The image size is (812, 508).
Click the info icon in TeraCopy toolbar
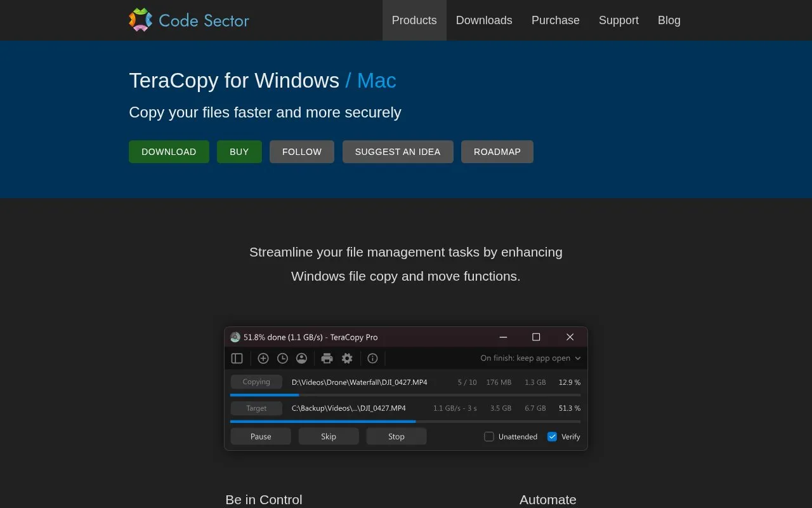[x=372, y=358]
